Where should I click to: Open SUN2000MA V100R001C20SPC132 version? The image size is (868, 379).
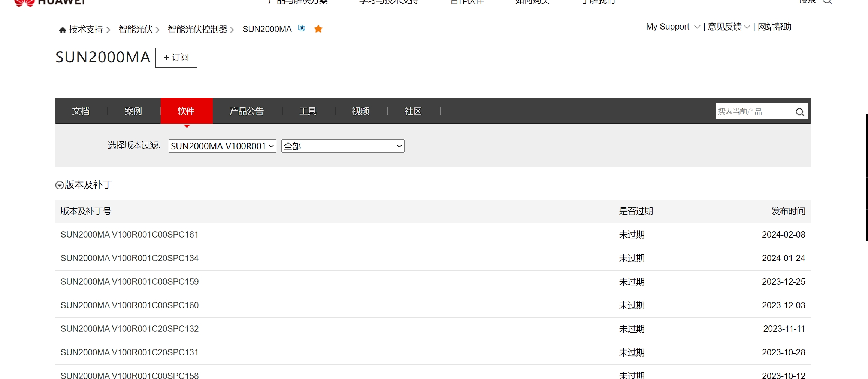point(130,329)
